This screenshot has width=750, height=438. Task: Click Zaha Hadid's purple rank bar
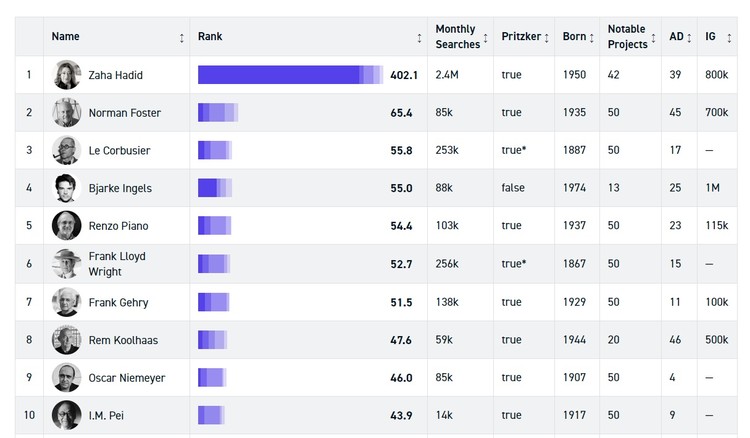(290, 75)
